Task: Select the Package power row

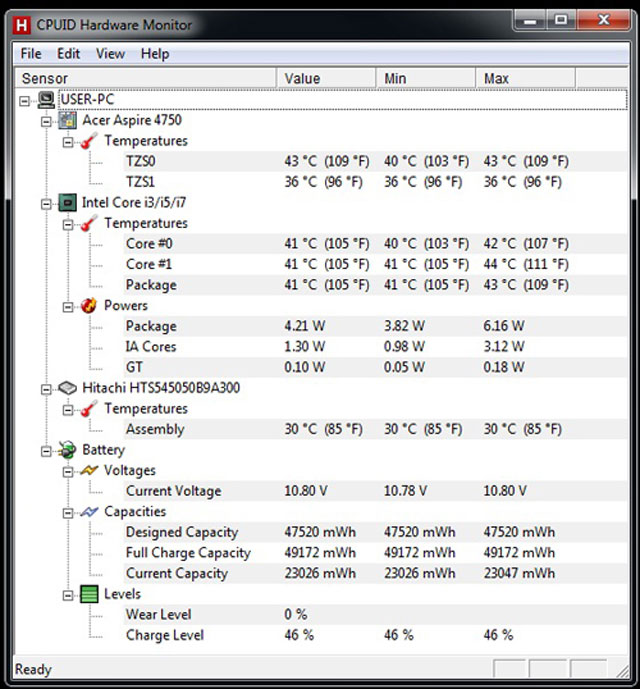Action: click(x=375, y=326)
